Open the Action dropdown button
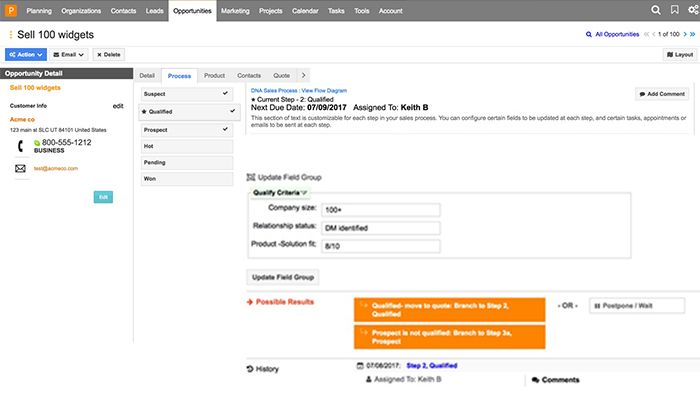Viewport: 700px width, 400px height. [x=26, y=55]
